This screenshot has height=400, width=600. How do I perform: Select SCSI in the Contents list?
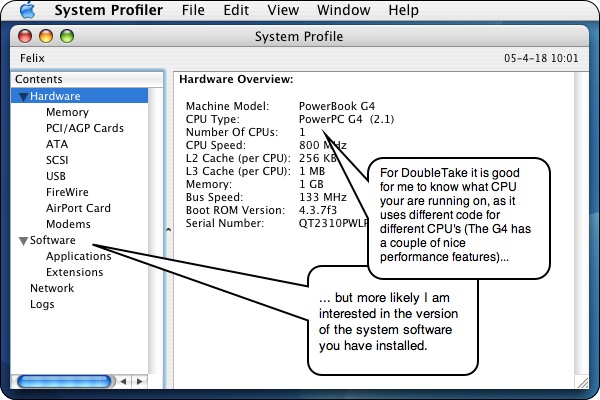tap(57, 160)
